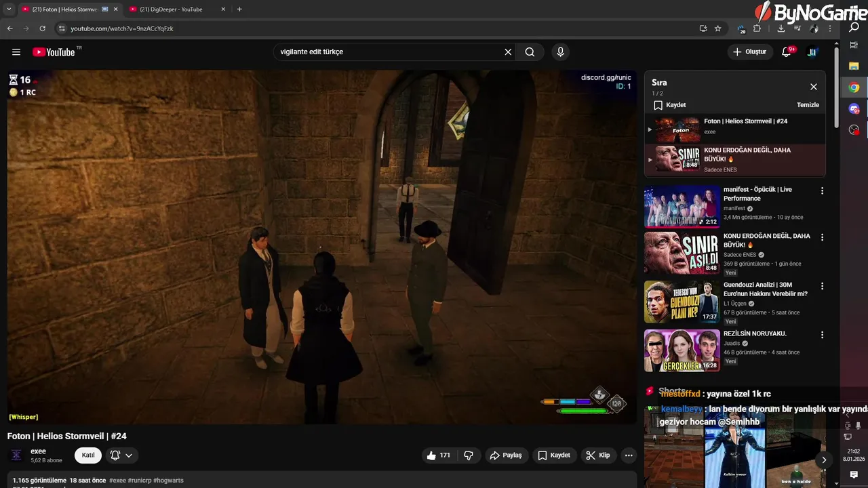The image size is (868, 488).
Task: Open the YouTube guide hamburger menu
Action: (x=16, y=52)
